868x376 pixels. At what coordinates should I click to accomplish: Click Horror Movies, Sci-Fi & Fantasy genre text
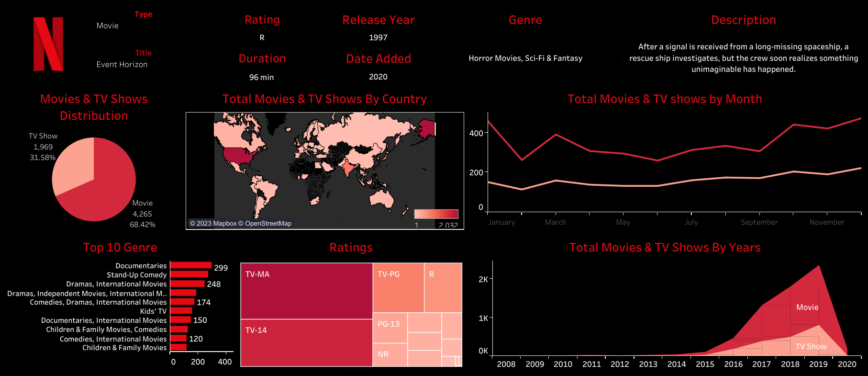point(525,58)
